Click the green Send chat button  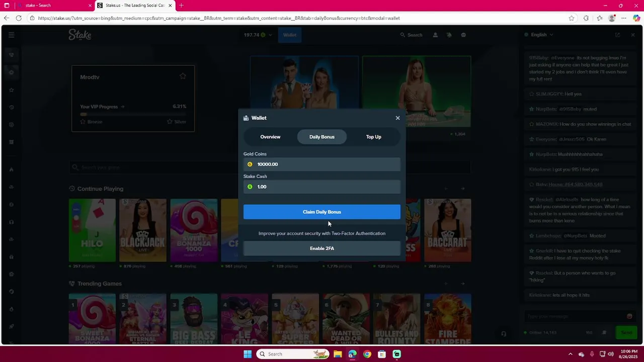click(626, 332)
